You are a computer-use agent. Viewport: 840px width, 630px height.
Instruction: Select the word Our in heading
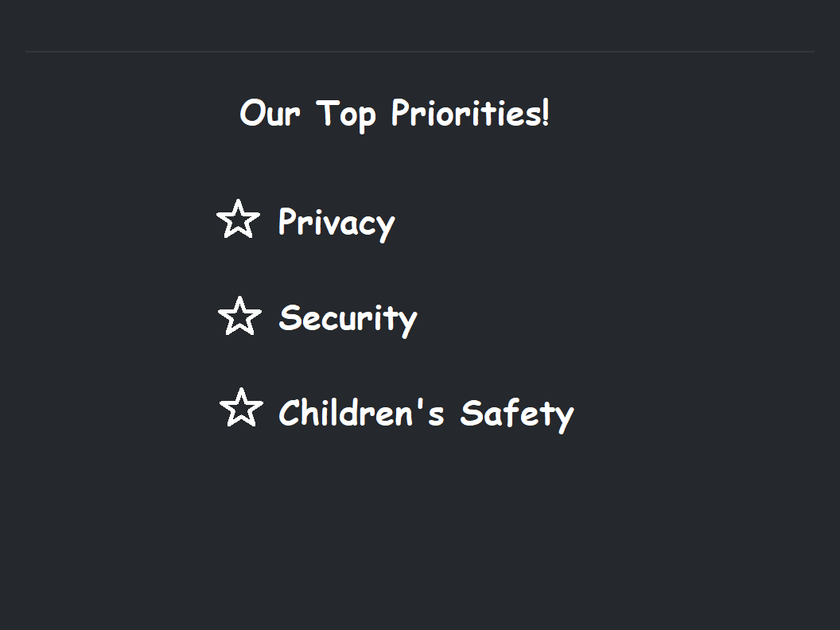pos(270,113)
